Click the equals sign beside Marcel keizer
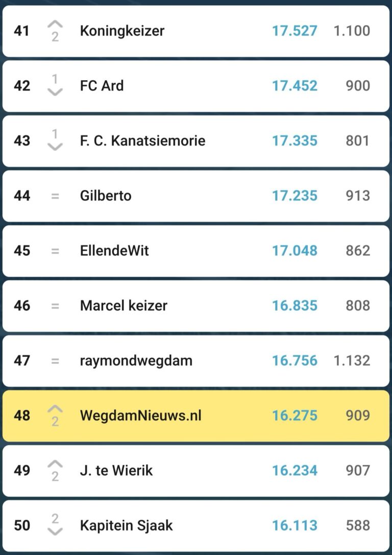Viewport: 392px width, 555px height. [55, 306]
